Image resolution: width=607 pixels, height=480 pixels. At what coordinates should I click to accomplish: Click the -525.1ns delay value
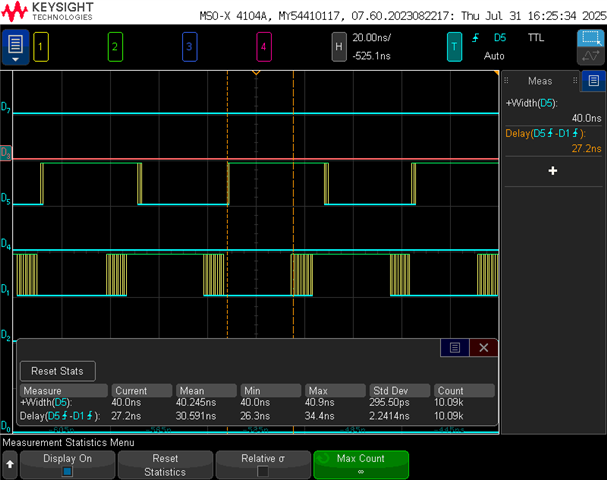(x=372, y=56)
